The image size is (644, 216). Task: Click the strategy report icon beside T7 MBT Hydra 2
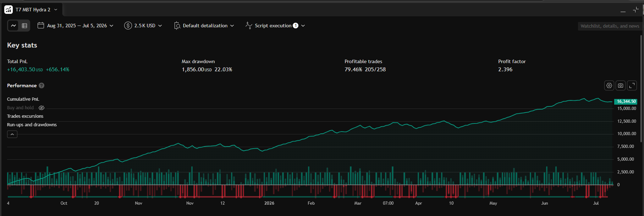[x=9, y=10]
